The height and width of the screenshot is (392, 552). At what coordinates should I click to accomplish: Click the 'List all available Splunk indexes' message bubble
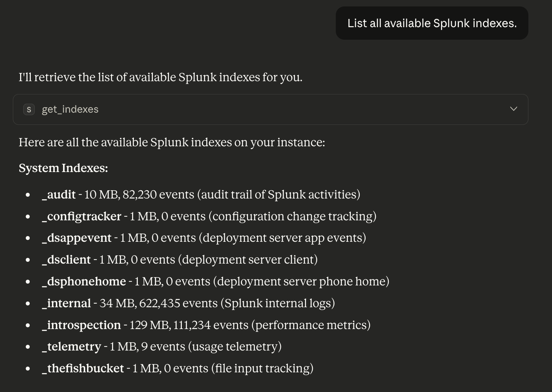click(x=432, y=23)
